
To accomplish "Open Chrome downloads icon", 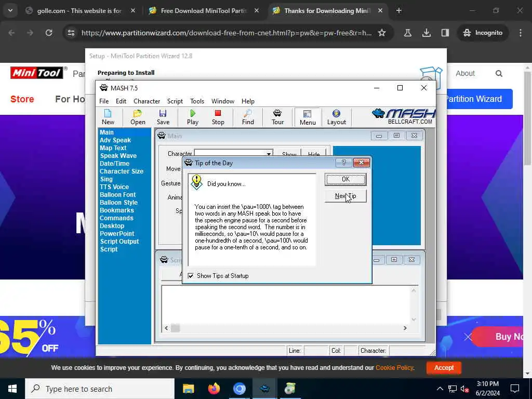I will [x=427, y=33].
